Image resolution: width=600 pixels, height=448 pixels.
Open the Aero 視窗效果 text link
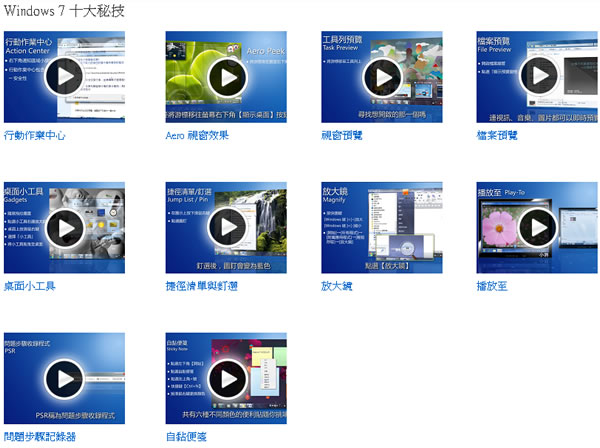pos(197,135)
